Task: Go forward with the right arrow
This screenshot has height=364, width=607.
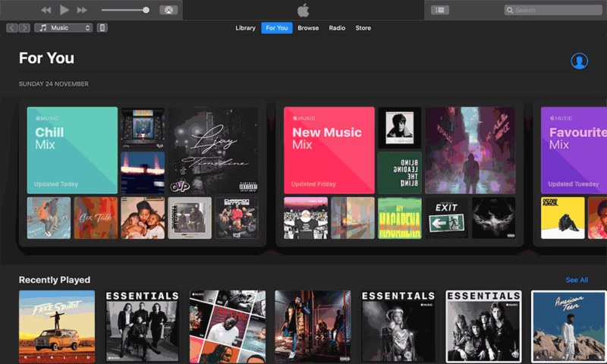Action: tap(24, 28)
